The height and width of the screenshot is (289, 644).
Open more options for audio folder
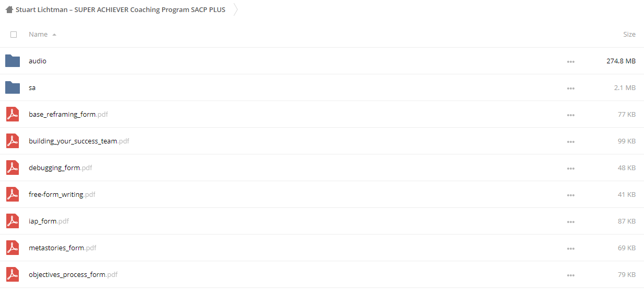[571, 62]
